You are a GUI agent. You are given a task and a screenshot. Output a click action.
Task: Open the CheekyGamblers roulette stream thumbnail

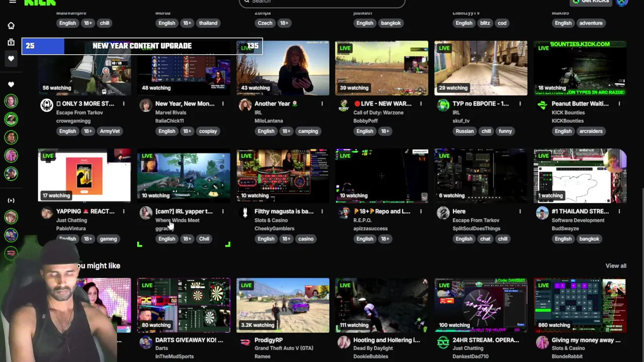(x=283, y=175)
